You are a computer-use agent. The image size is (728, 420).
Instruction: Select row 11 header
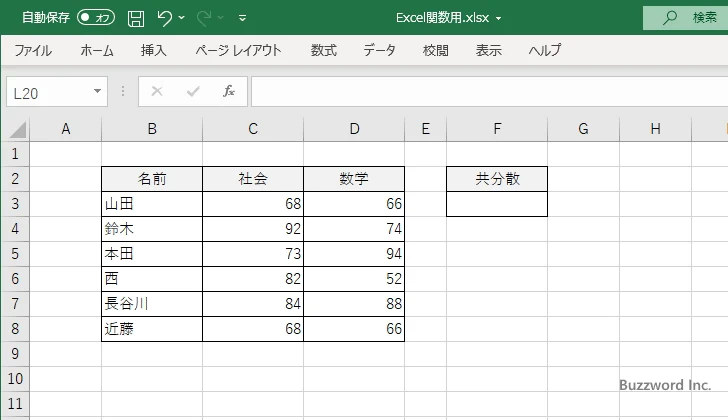15,404
